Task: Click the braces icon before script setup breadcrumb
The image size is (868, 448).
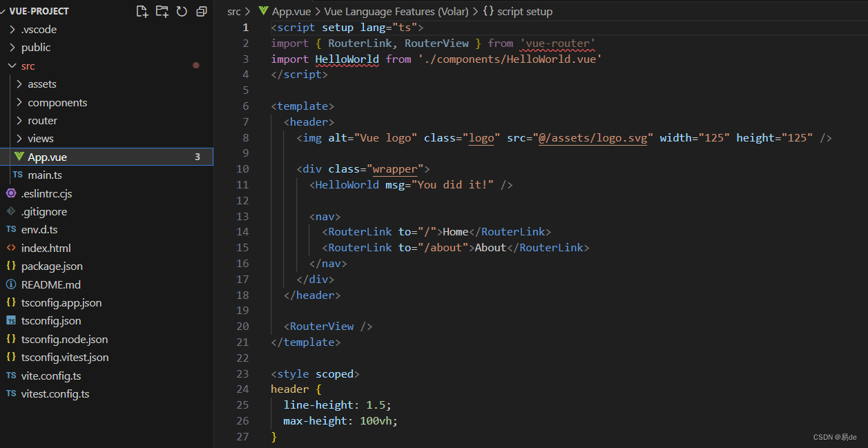Action: 488,11
